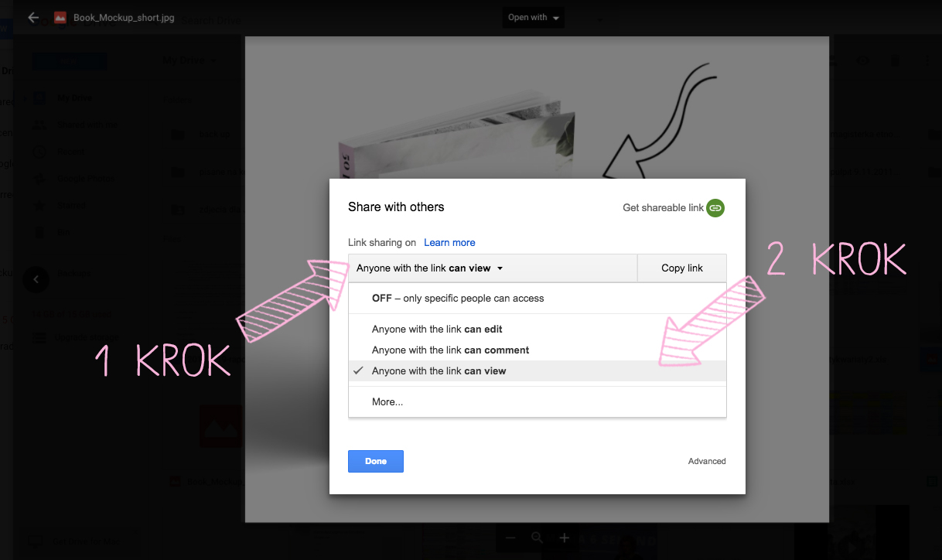The height and width of the screenshot is (560, 942).
Task: Zoom in with the plus icon
Action: [x=565, y=538]
